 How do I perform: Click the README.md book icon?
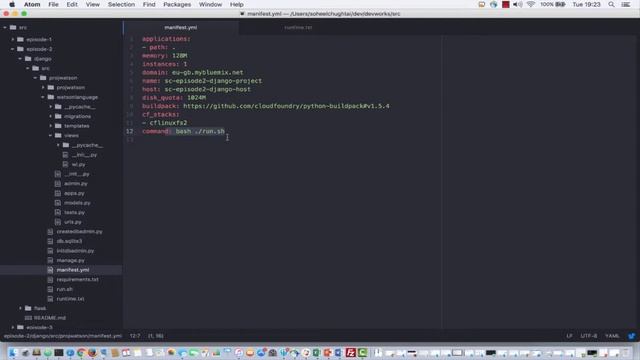(x=28, y=318)
